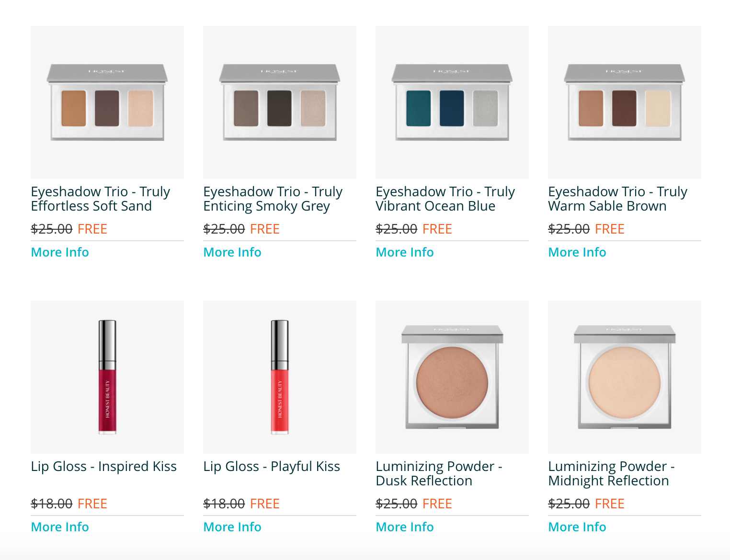The height and width of the screenshot is (560, 730).
Task: Select the Luminizing Powder Dusk Reflection title
Action: pos(439,473)
